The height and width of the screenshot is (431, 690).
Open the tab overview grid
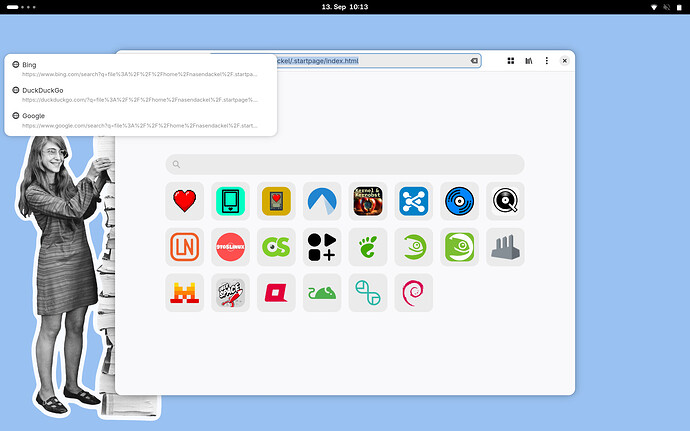pyautogui.click(x=510, y=61)
